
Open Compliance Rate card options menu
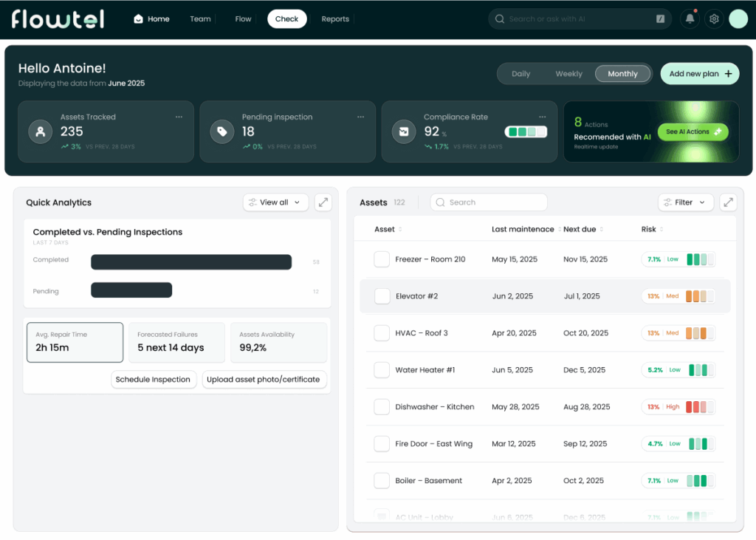tap(542, 117)
